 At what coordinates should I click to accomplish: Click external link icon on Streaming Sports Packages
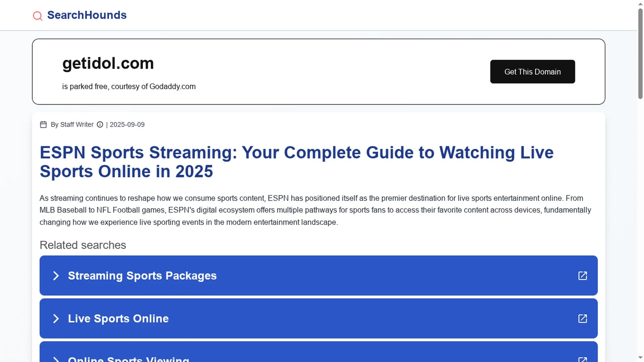(x=583, y=276)
